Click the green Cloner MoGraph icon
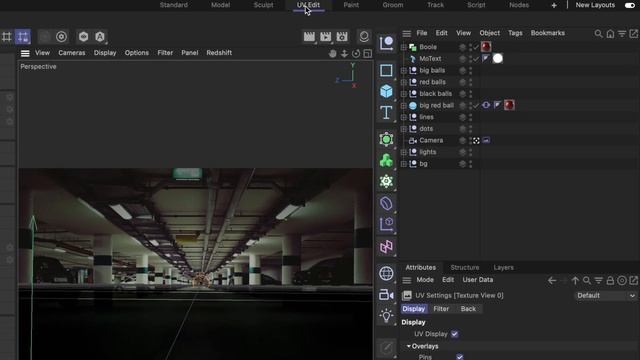The height and width of the screenshot is (360, 640). click(386, 160)
